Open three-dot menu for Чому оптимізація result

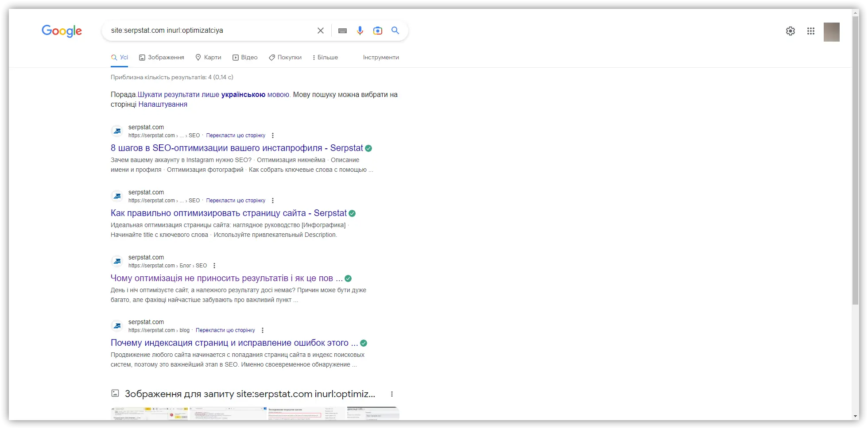click(214, 266)
